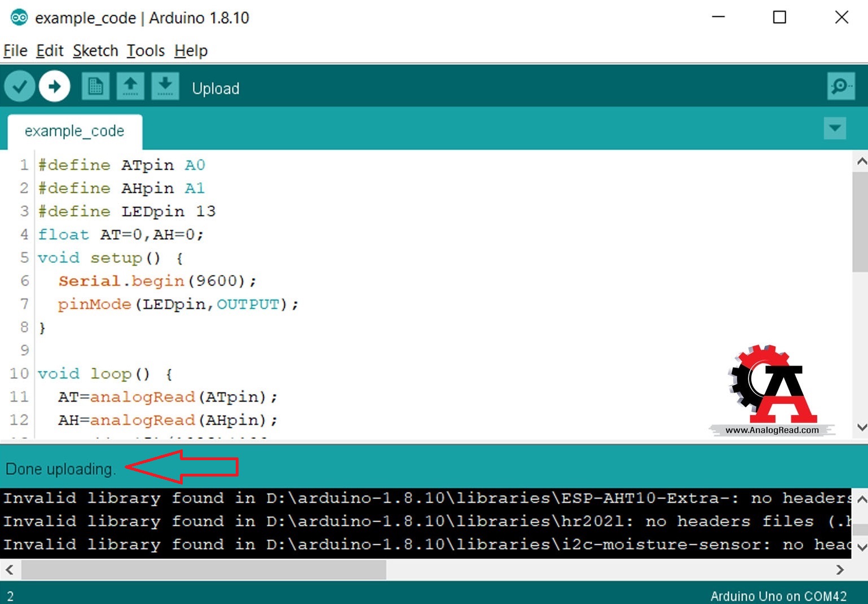Maximize the Arduino window

[x=779, y=17]
